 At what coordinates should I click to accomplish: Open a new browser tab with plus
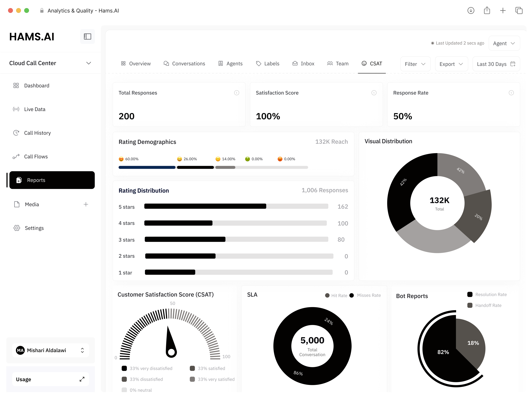point(503,10)
